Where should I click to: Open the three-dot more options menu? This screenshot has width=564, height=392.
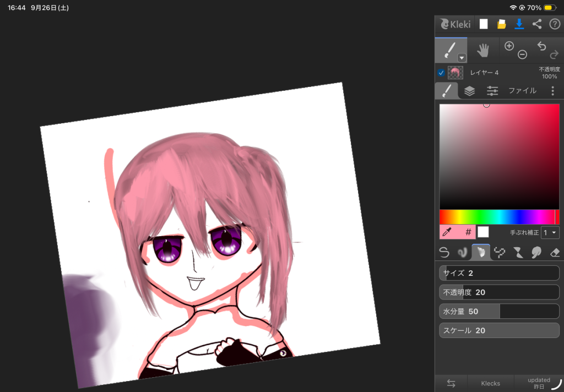(x=553, y=91)
